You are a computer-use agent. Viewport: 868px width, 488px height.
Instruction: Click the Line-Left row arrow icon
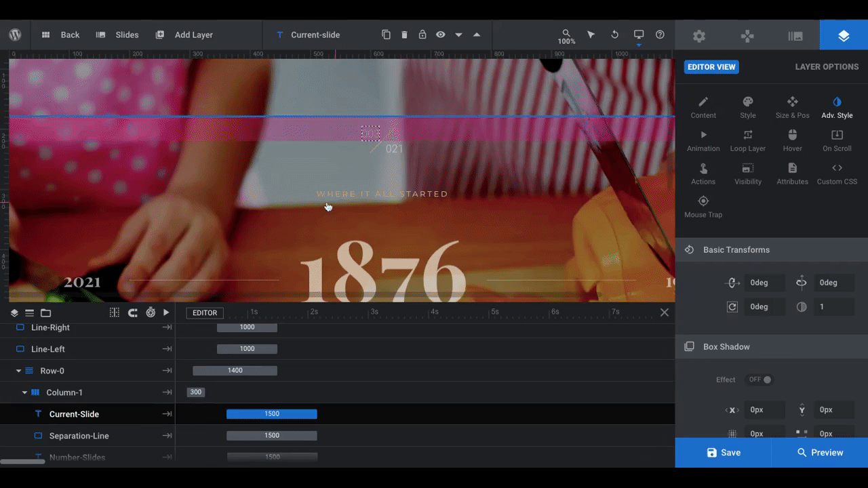tap(167, 349)
